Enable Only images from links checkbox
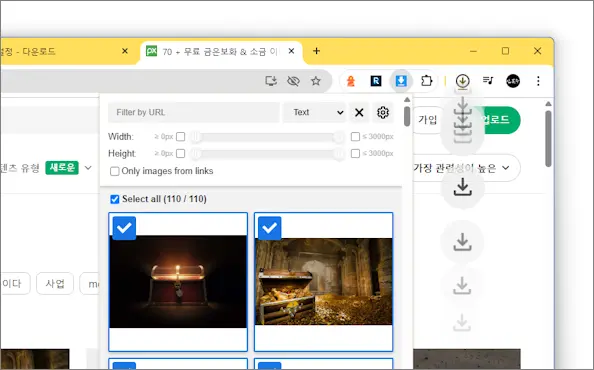This screenshot has height=370, width=594. tap(114, 171)
